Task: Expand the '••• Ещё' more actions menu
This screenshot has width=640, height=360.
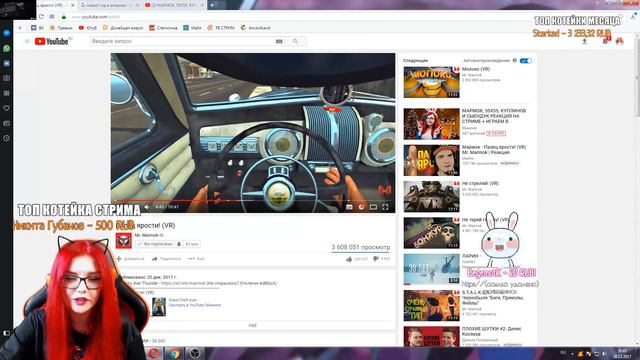Action: [196, 259]
